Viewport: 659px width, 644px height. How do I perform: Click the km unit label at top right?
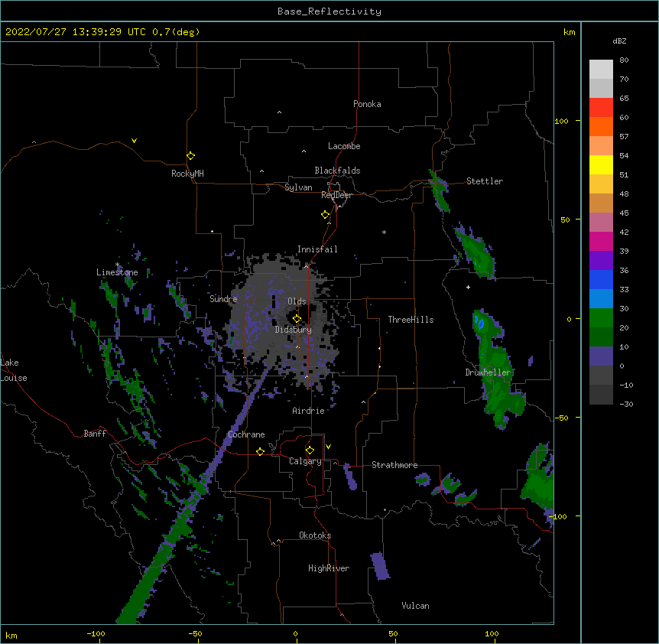tap(570, 32)
